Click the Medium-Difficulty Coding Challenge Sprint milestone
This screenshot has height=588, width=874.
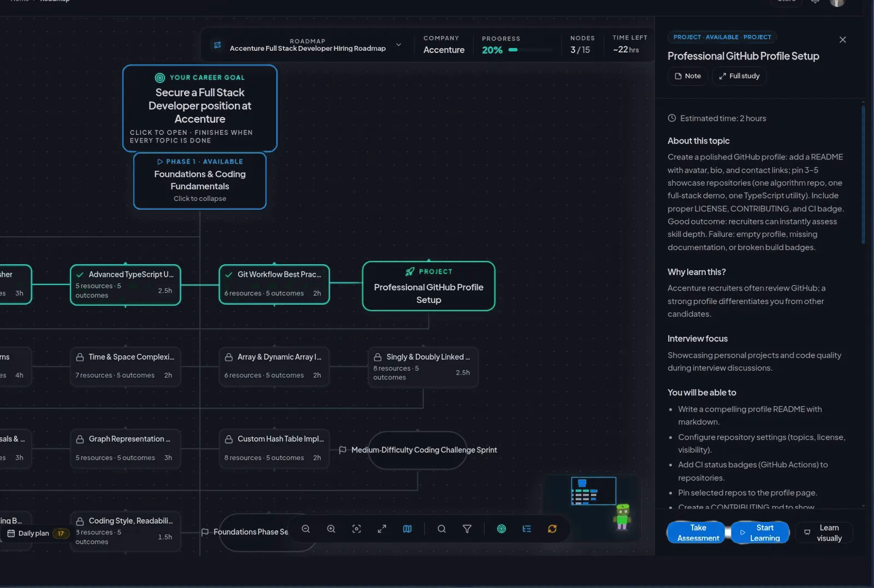click(x=418, y=450)
